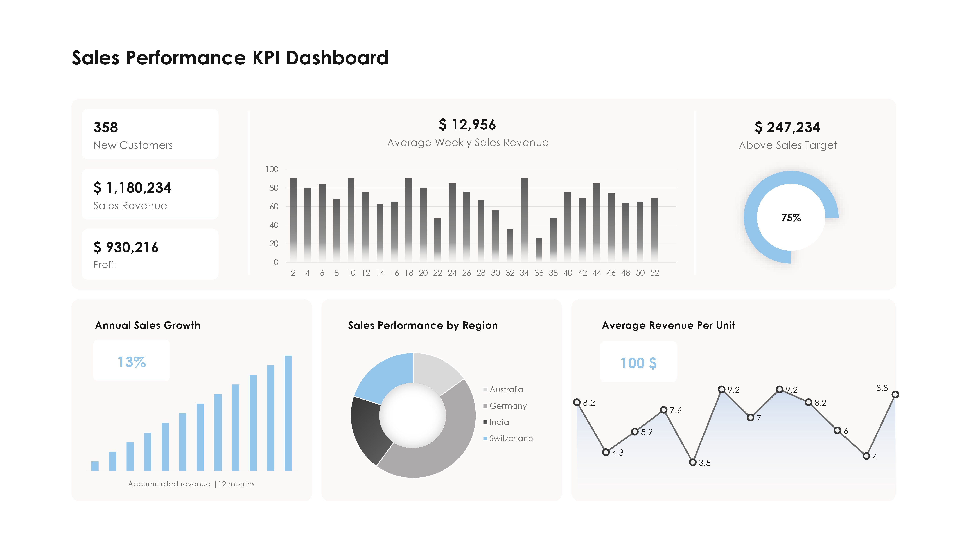Click the data point marker labeled 7

click(x=751, y=418)
